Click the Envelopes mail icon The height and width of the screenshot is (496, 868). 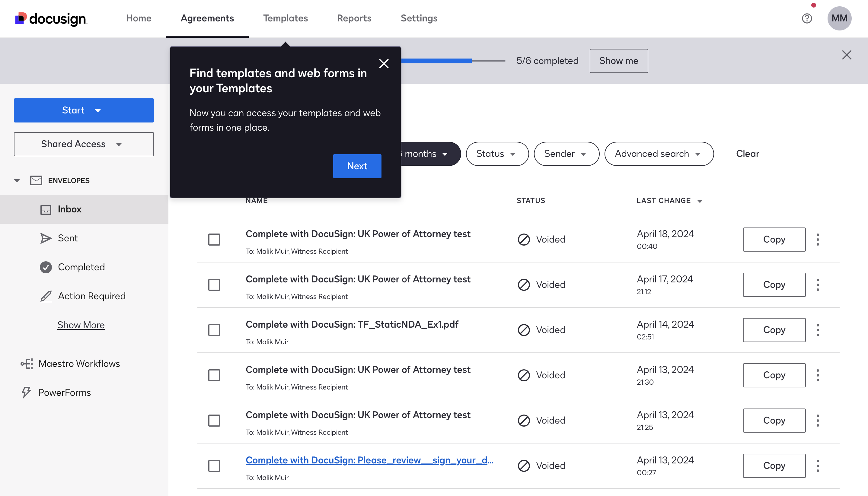click(36, 180)
